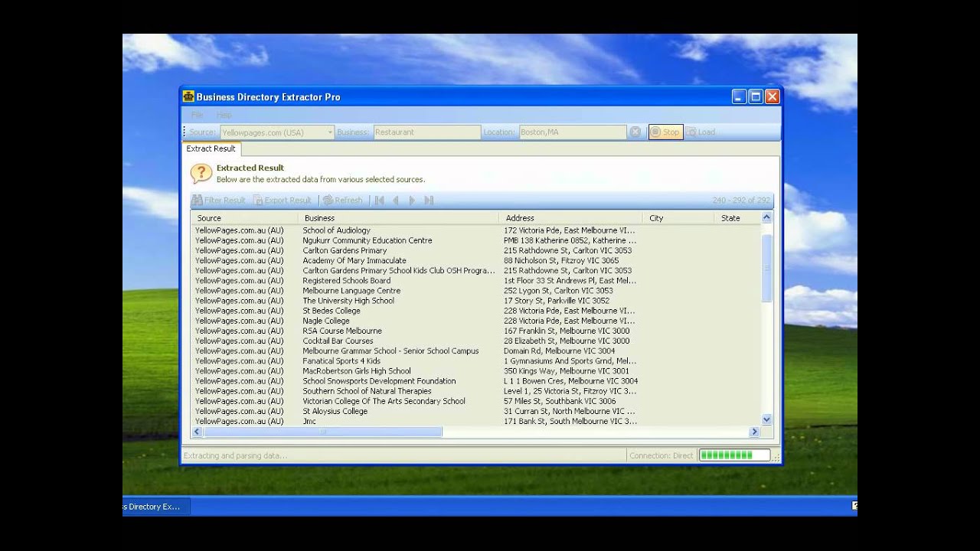This screenshot has height=551, width=980.
Task: Click address 350 Kings Way, Melbourne VIC 3001
Action: 567,371
